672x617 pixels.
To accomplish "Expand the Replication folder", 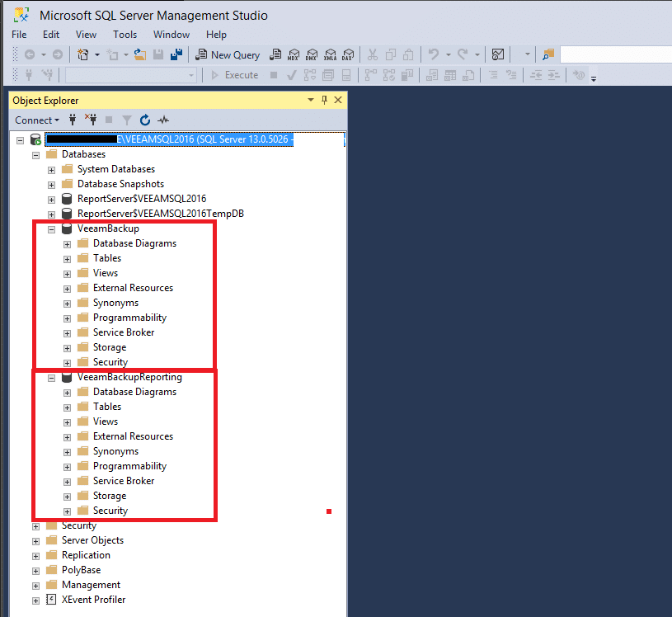I will [36, 556].
